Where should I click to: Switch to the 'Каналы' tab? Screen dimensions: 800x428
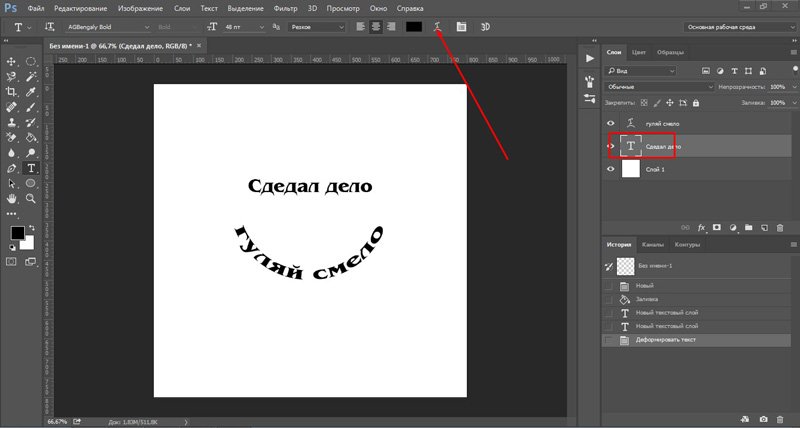[x=652, y=244]
